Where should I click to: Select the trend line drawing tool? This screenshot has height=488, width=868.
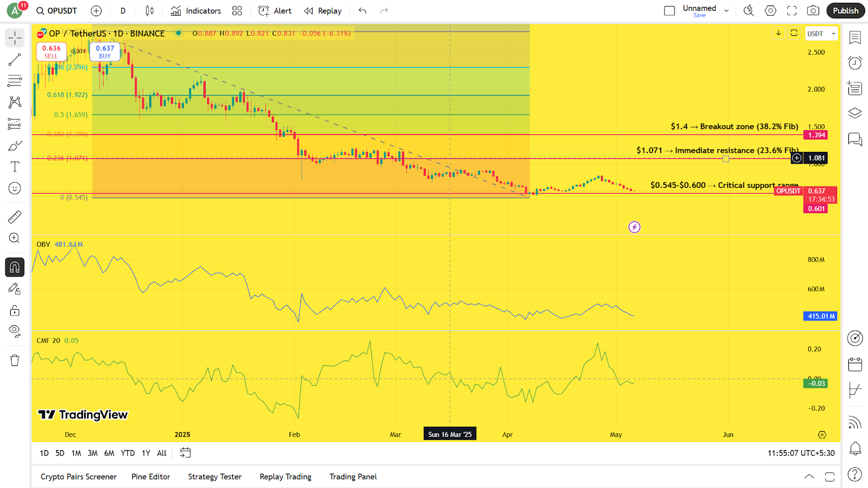(x=15, y=60)
